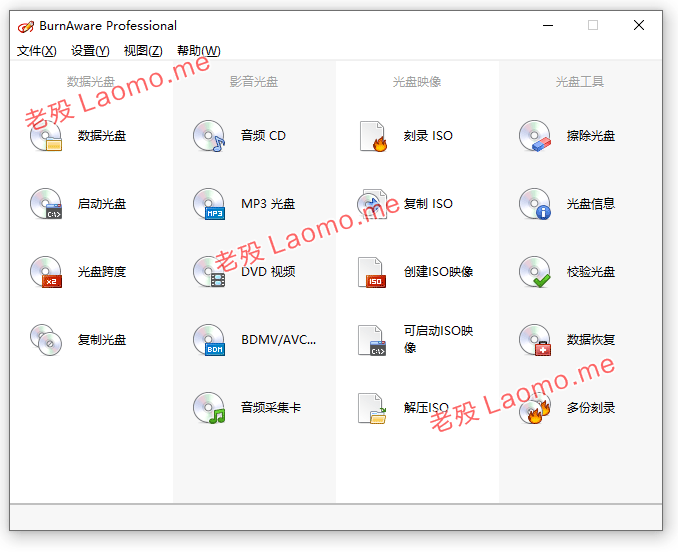This screenshot has width=678, height=552.
Task: Open the 音频 CD music disc icon
Action: (209, 136)
